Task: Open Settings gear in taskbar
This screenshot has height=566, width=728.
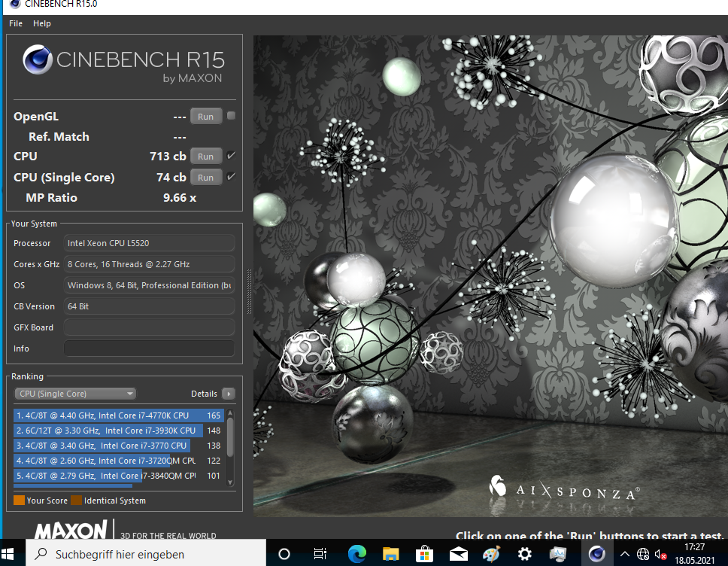Action: 525,554
